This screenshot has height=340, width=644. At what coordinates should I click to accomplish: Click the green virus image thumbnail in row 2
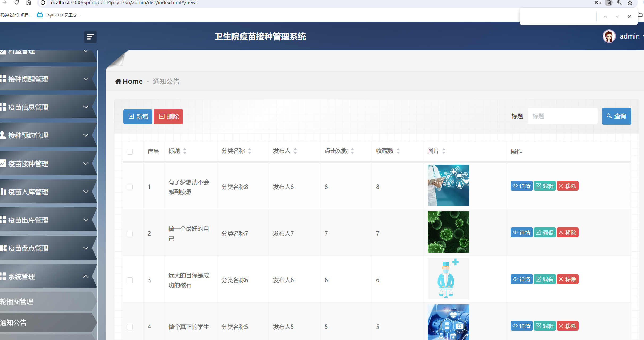[x=448, y=232]
